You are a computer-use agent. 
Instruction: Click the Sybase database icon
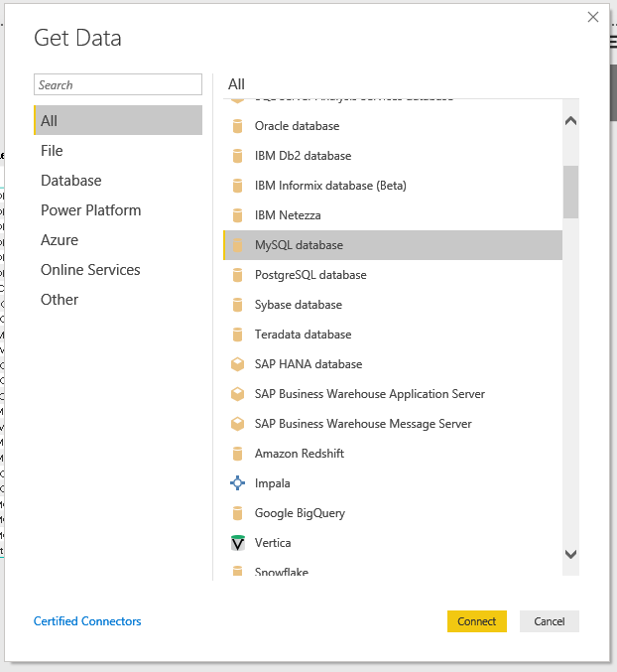click(x=237, y=305)
